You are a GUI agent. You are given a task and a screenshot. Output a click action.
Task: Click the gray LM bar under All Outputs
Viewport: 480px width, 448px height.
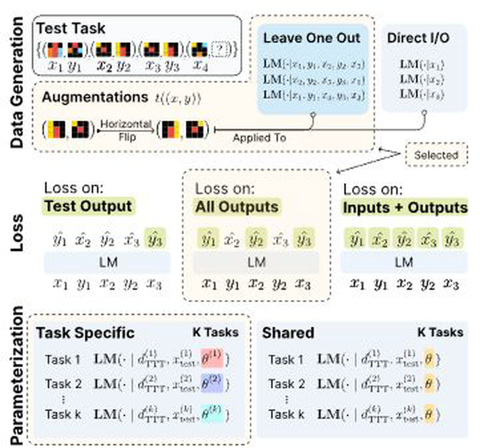[x=256, y=262]
